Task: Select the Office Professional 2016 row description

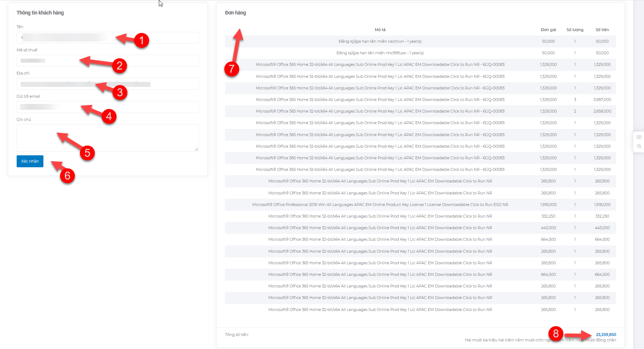Action: (380, 205)
